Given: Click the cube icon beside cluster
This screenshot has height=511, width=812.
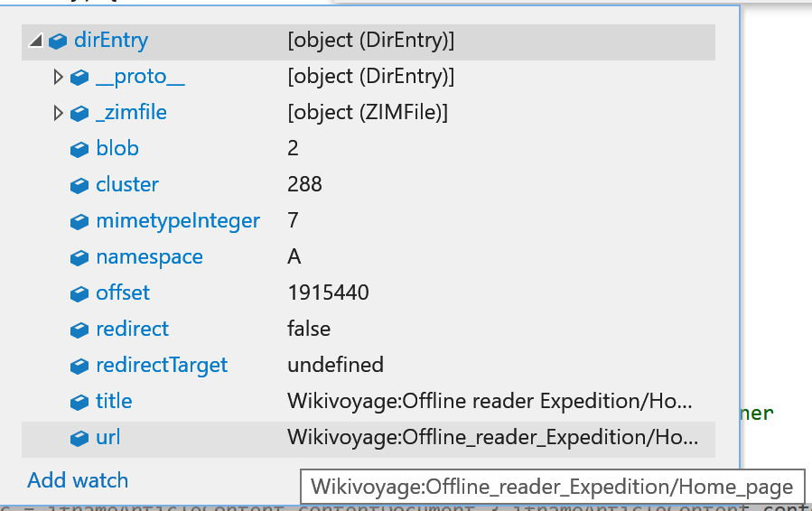Looking at the screenshot, I should click(79, 185).
